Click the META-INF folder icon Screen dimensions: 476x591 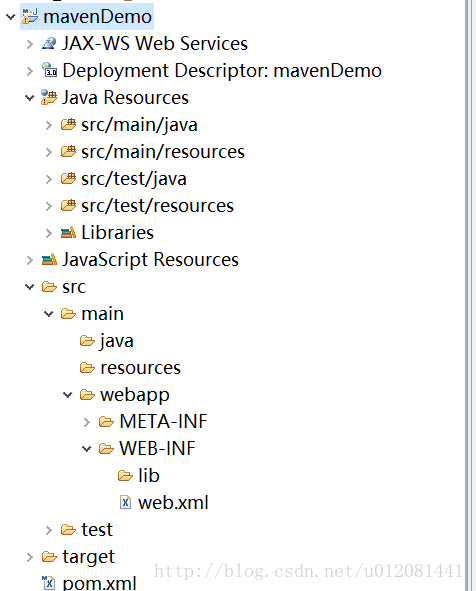[x=107, y=422]
